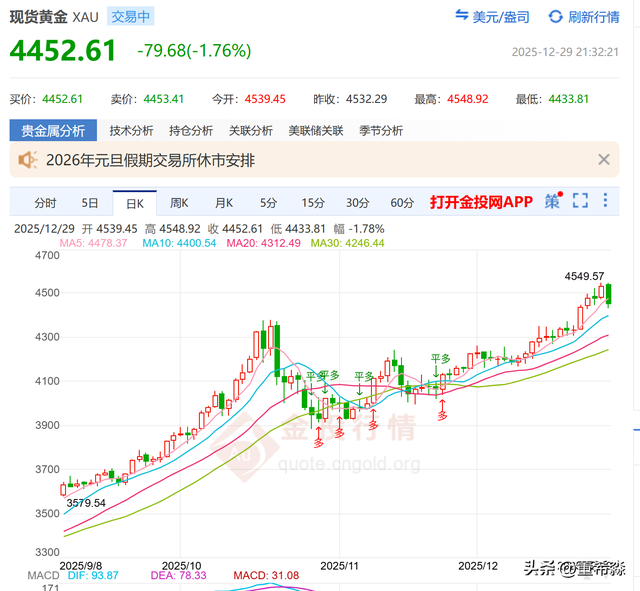The width and height of the screenshot is (640, 591).
Task: Select the 15分 interval tab
Action: click(313, 203)
